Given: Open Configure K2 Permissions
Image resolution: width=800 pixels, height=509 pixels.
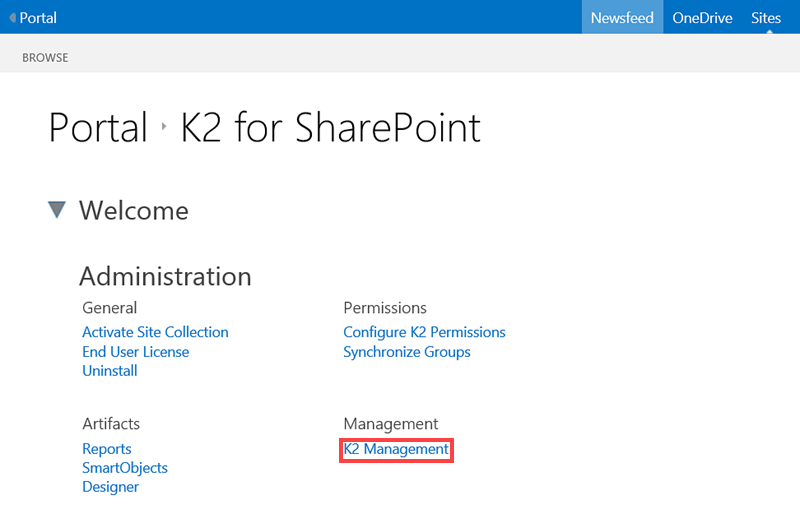Looking at the screenshot, I should pos(424,332).
